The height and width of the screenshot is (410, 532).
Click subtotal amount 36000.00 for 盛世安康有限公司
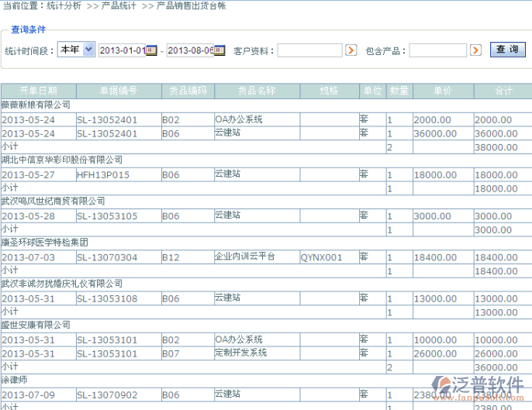click(x=496, y=367)
